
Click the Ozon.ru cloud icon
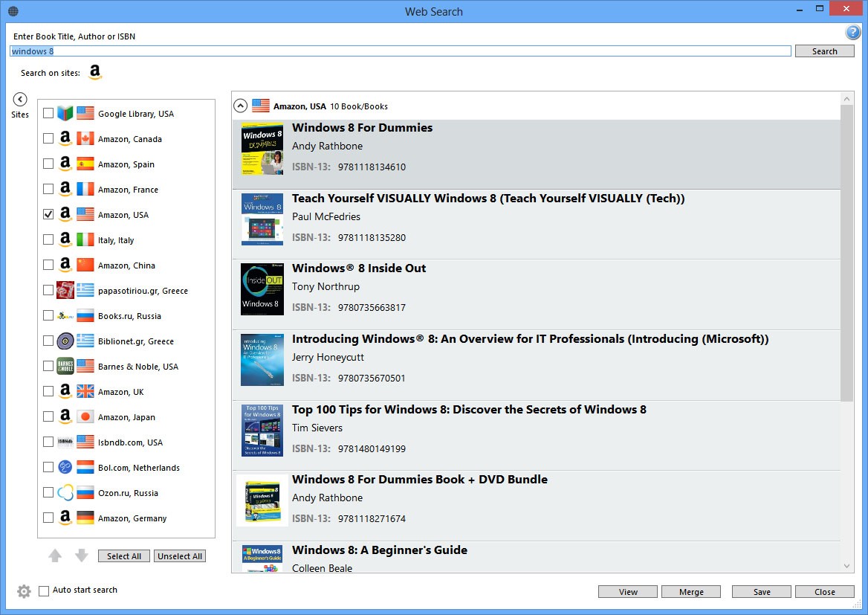pos(65,493)
